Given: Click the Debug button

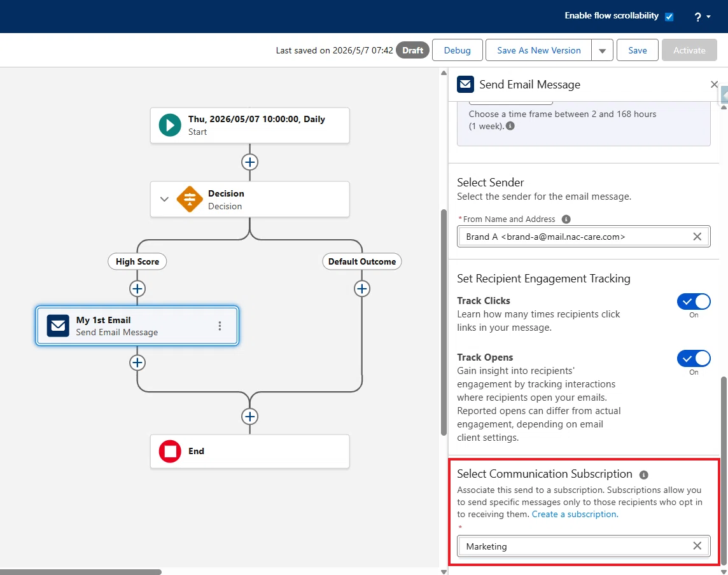Looking at the screenshot, I should click(458, 50).
